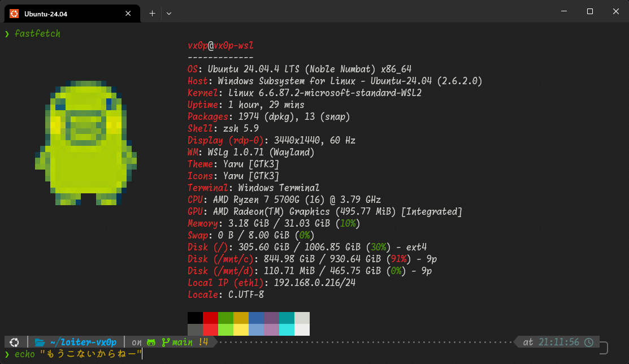
Task: Minimize the terminal window
Action: click(x=564, y=11)
